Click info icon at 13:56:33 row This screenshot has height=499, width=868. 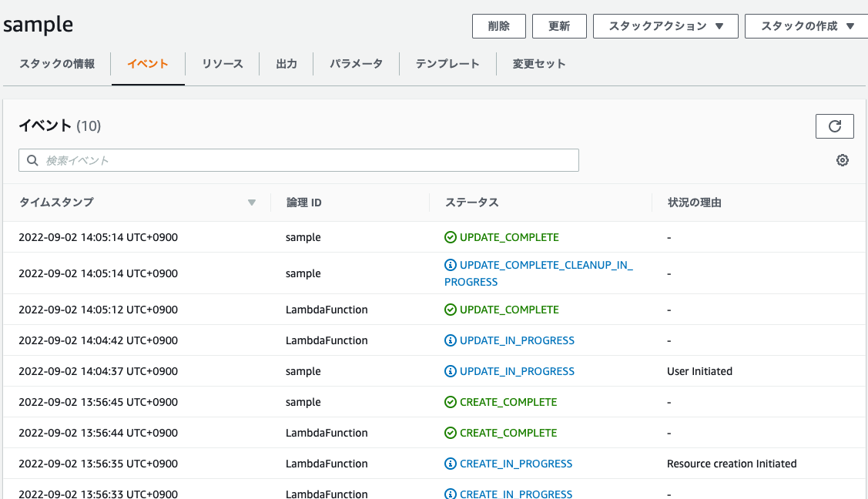point(450,494)
